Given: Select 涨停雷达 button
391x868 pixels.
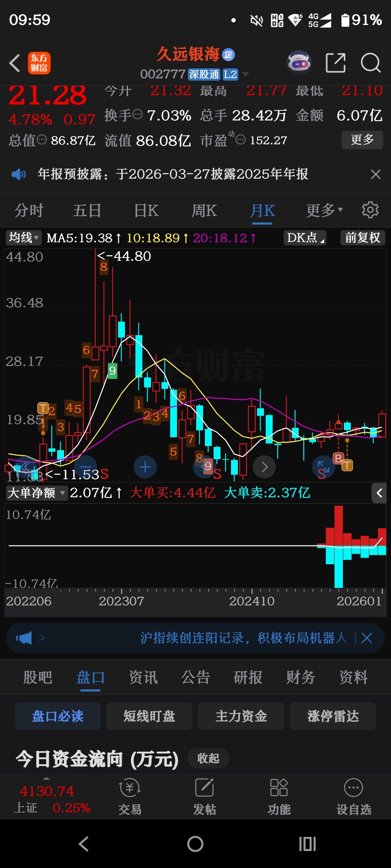Looking at the screenshot, I should click(x=333, y=716).
